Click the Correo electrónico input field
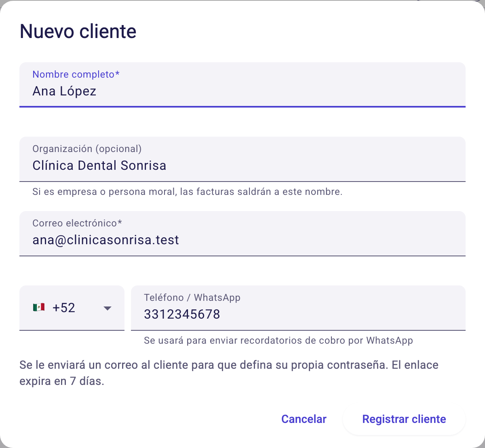This screenshot has width=485, height=448. [242, 234]
